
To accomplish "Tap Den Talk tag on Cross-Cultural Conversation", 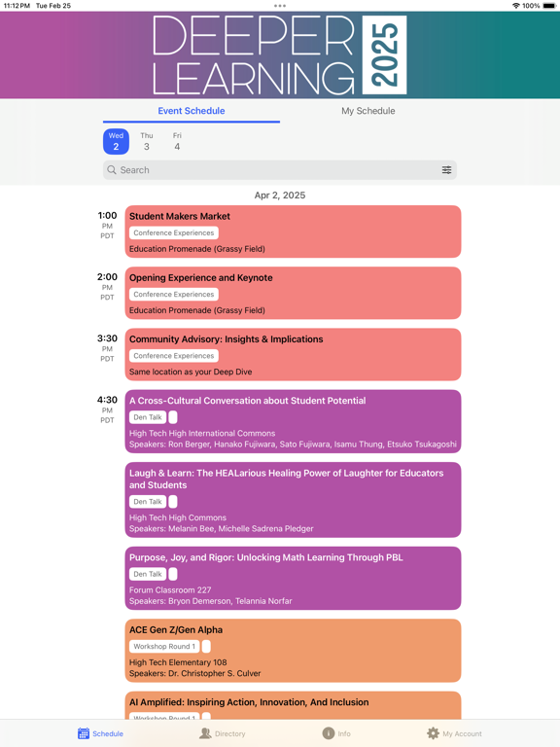I will [x=148, y=417].
